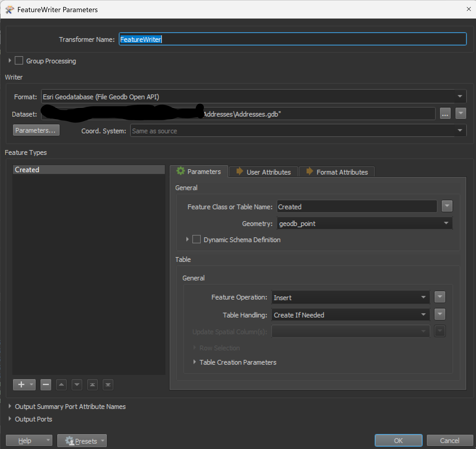This screenshot has height=449, width=476.
Task: Open Feature Class name options arrow button
Action: 447,206
